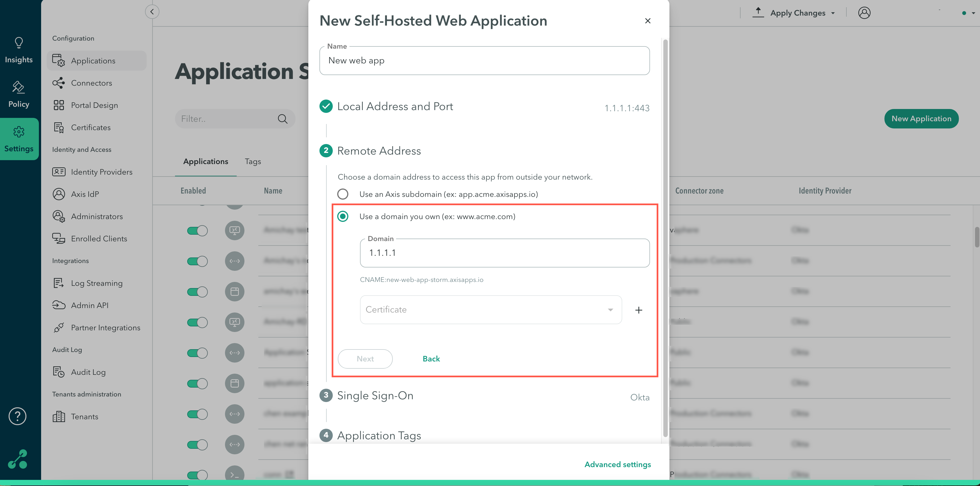Open Applications in Configuration menu
Screen dimensions: 980x486
pyautogui.click(x=96, y=61)
